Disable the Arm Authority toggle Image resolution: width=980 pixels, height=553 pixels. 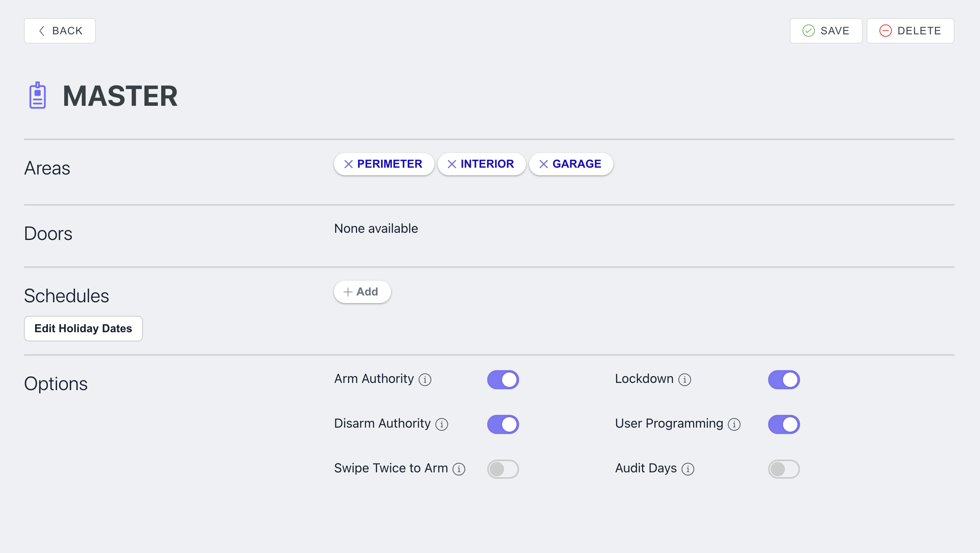pyautogui.click(x=503, y=379)
